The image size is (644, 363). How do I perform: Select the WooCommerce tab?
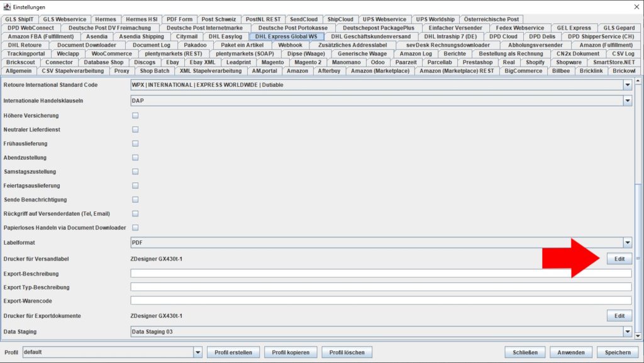(112, 54)
